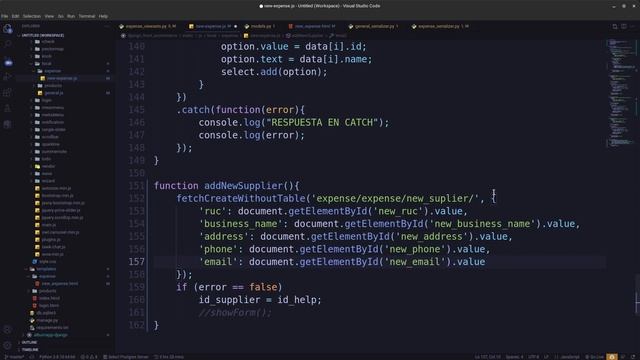Click the errors and warnings status indicator

point(89,357)
